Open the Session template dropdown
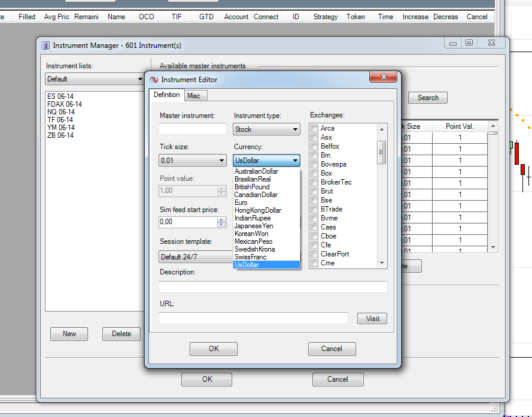 [x=196, y=256]
